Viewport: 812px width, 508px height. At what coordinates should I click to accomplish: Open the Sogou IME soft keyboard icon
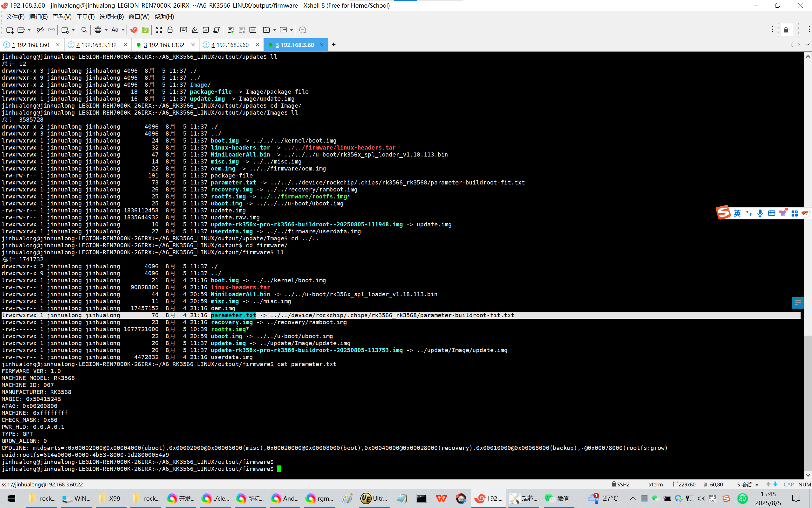771,213
